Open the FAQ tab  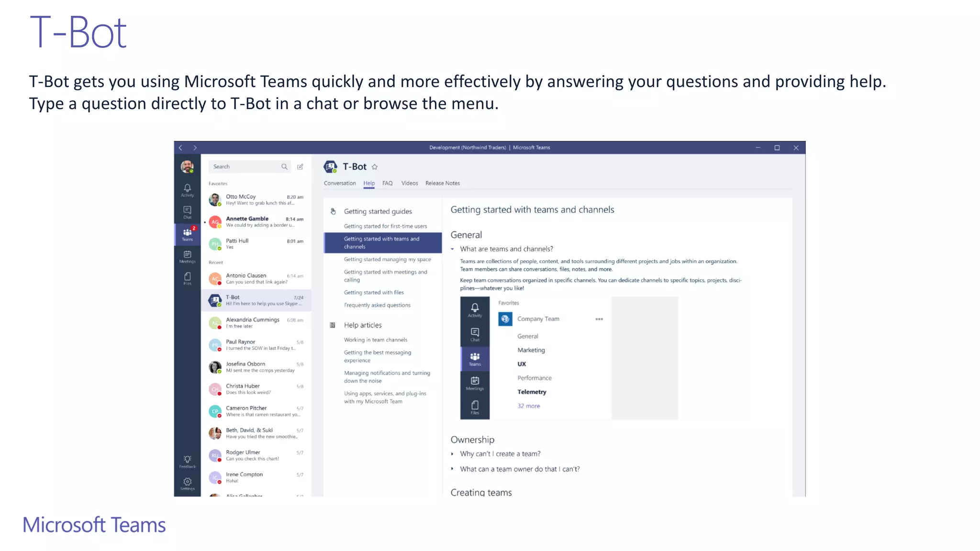click(x=388, y=183)
